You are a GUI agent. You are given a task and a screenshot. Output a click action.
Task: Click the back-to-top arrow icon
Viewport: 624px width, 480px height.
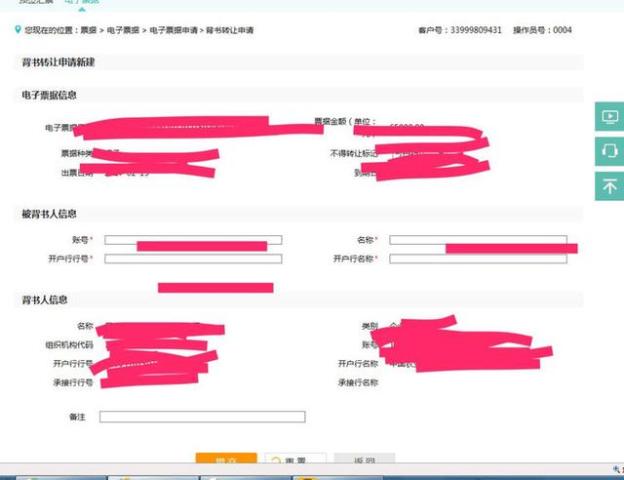tap(609, 186)
